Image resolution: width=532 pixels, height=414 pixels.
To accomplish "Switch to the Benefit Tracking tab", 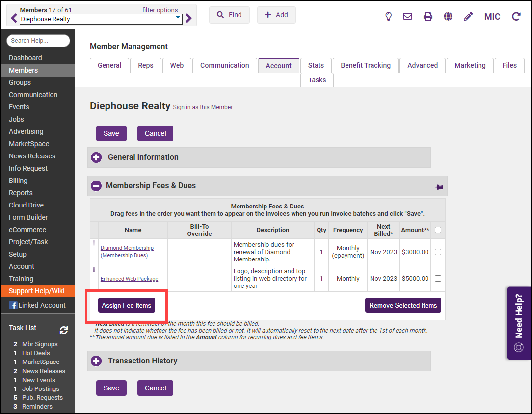I will click(x=366, y=65).
